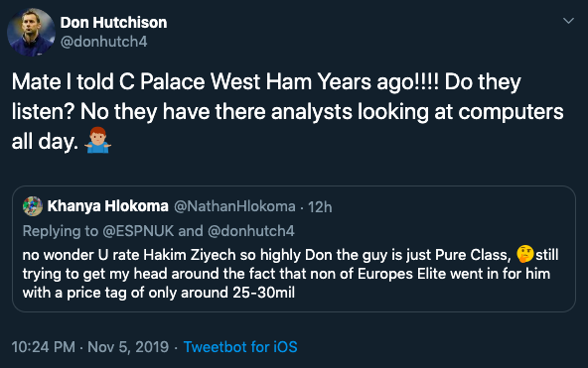Open the @donhutch4 mention in reply line

[x=251, y=231]
